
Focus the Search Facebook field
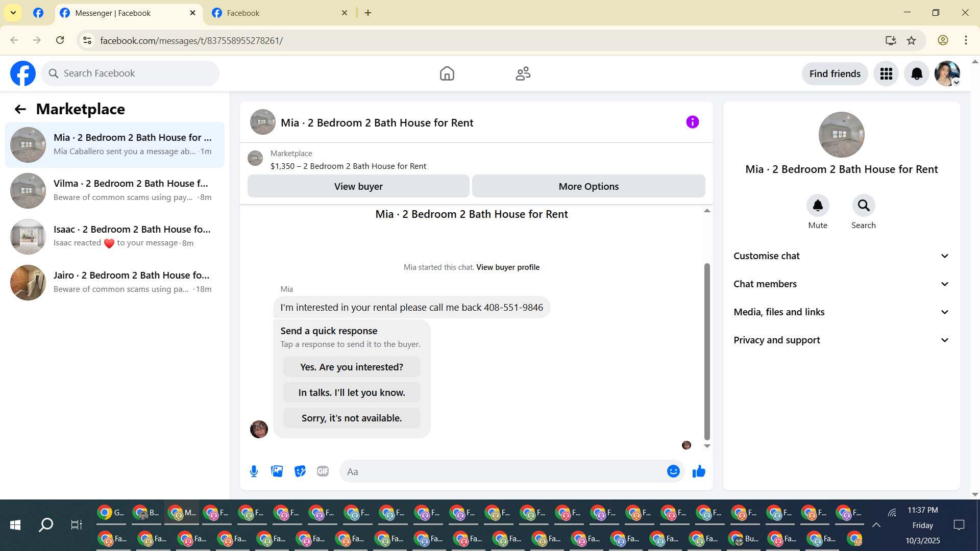coord(130,73)
